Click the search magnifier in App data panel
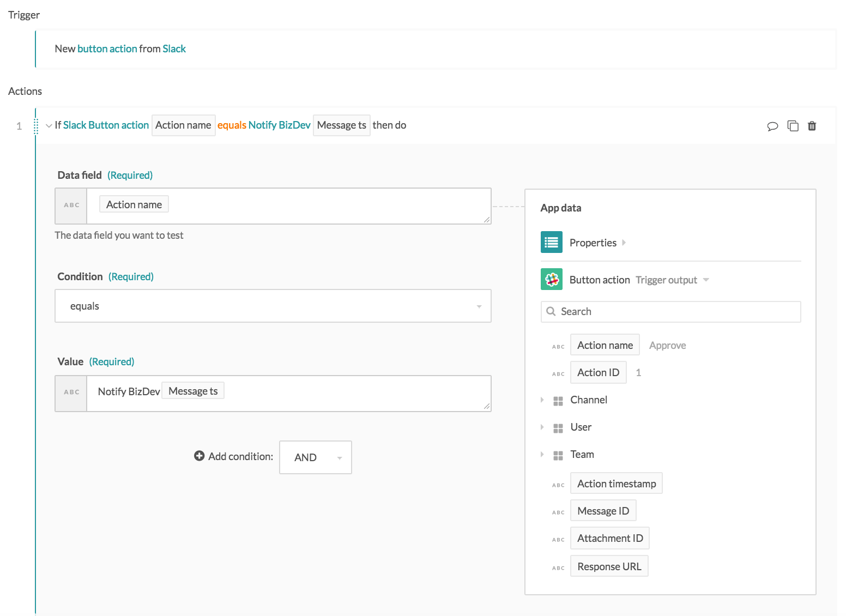The width and height of the screenshot is (846, 616). point(551,311)
